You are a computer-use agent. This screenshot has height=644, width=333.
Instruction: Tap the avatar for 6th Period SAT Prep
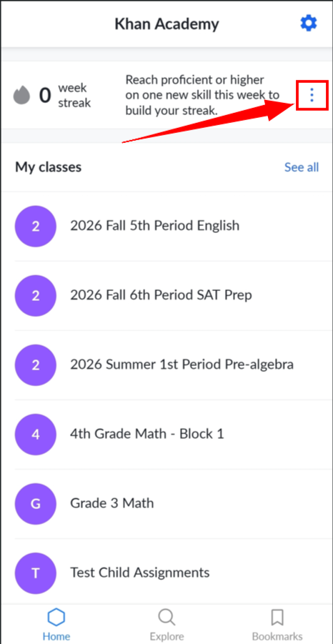36,296
